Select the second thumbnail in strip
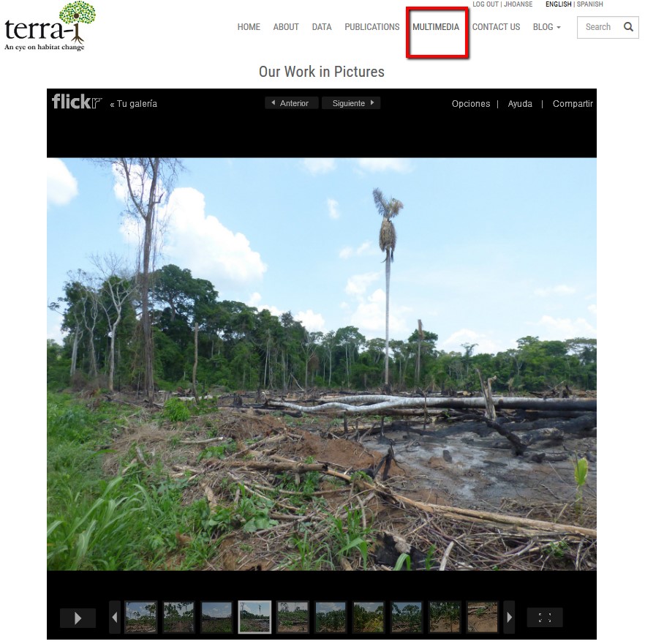645x644 pixels. click(178, 617)
